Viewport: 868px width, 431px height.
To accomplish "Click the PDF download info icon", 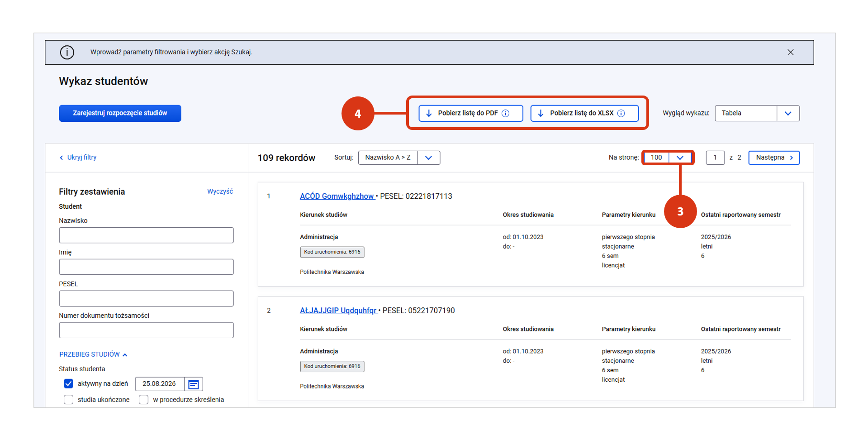I will click(x=506, y=113).
